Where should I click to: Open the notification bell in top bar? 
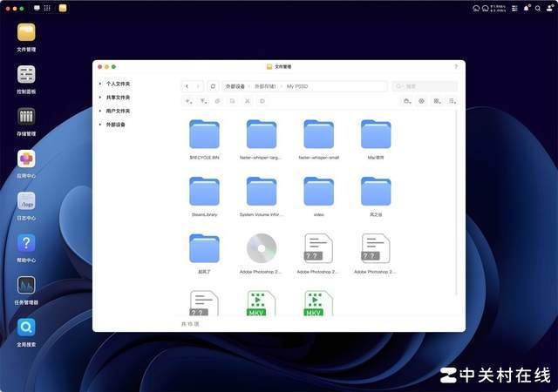527,8
